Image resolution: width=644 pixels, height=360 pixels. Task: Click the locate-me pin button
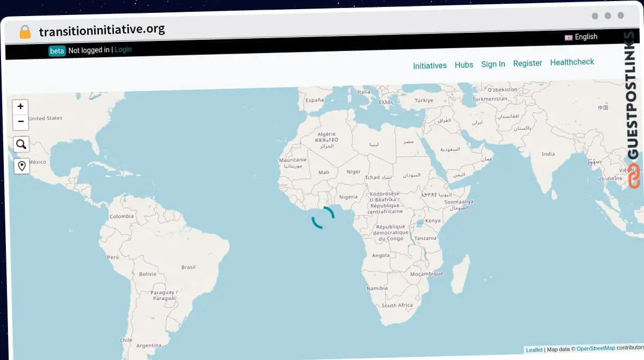click(22, 166)
